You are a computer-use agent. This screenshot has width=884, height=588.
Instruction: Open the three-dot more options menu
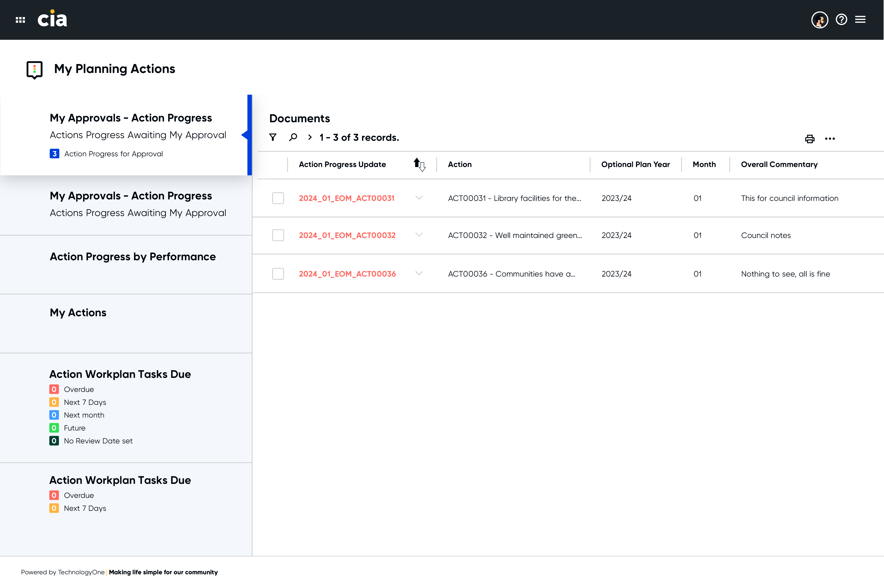(830, 139)
